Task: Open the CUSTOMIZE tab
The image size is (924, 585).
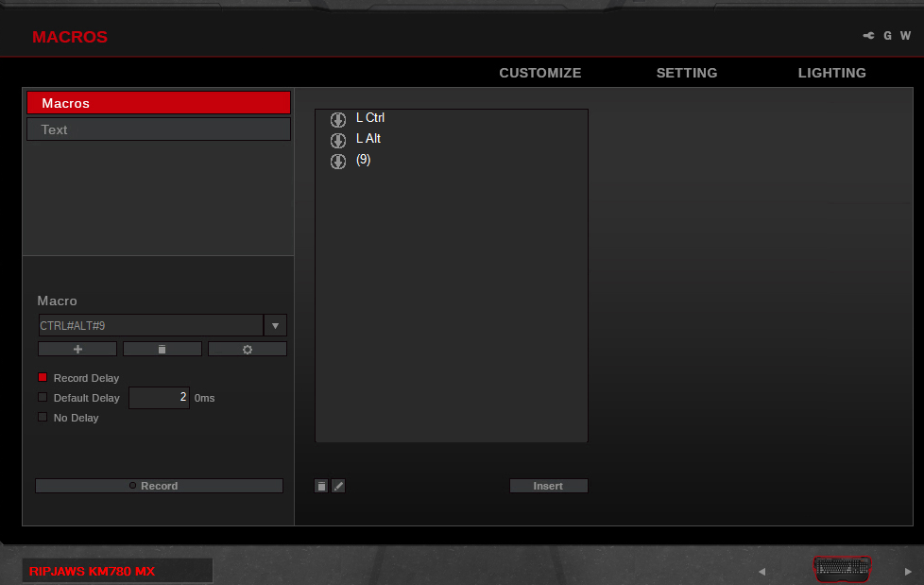Action: coord(540,73)
